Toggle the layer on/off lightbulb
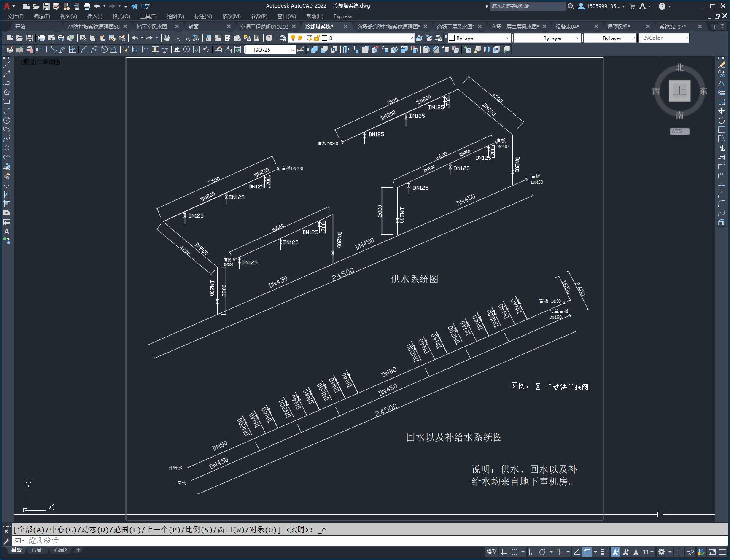 click(293, 38)
